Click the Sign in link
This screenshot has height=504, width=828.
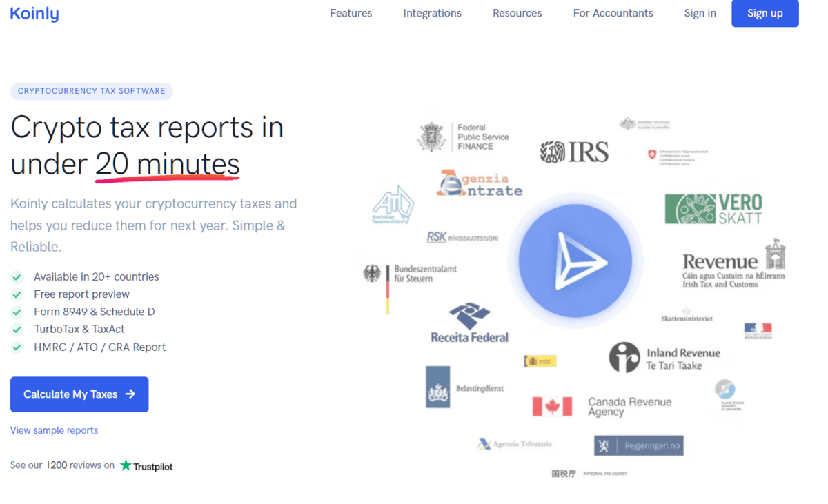point(700,13)
